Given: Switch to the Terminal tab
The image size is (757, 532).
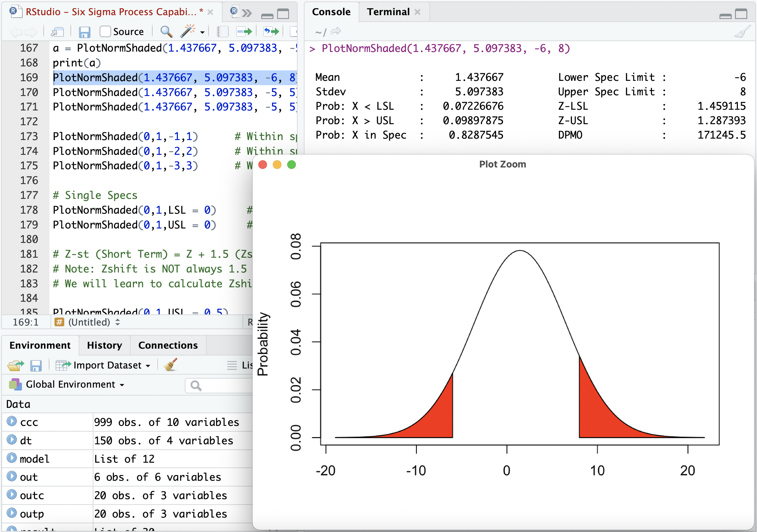Looking at the screenshot, I should [388, 12].
